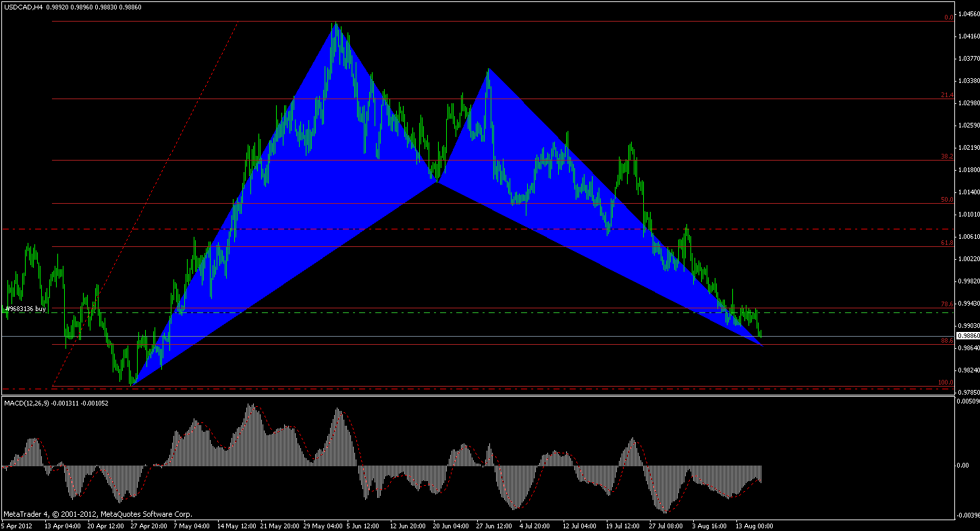Select the 0.0 Fibonacci level label
This screenshot has height=531, width=980.
pos(948,18)
